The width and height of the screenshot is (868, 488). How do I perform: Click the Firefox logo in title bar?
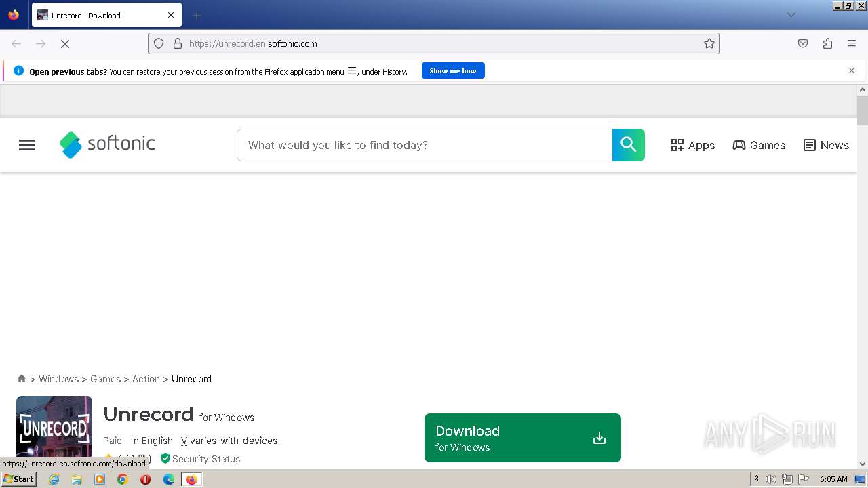tap(14, 15)
